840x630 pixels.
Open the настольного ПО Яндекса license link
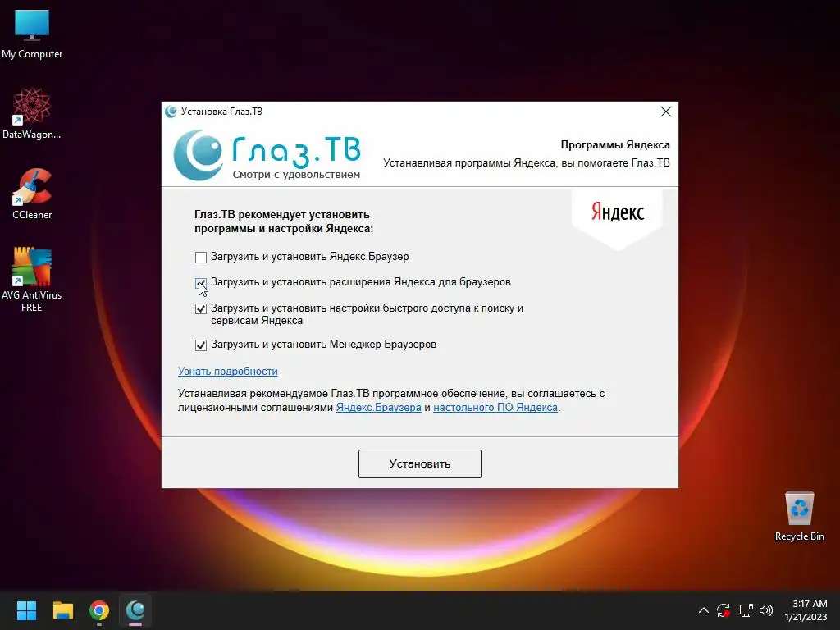(495, 407)
